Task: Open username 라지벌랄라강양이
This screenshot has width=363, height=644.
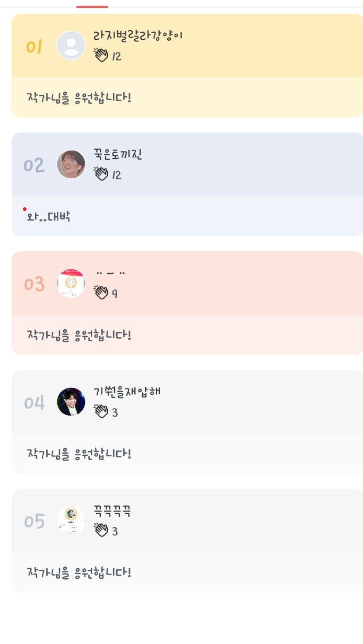Action: pos(137,36)
